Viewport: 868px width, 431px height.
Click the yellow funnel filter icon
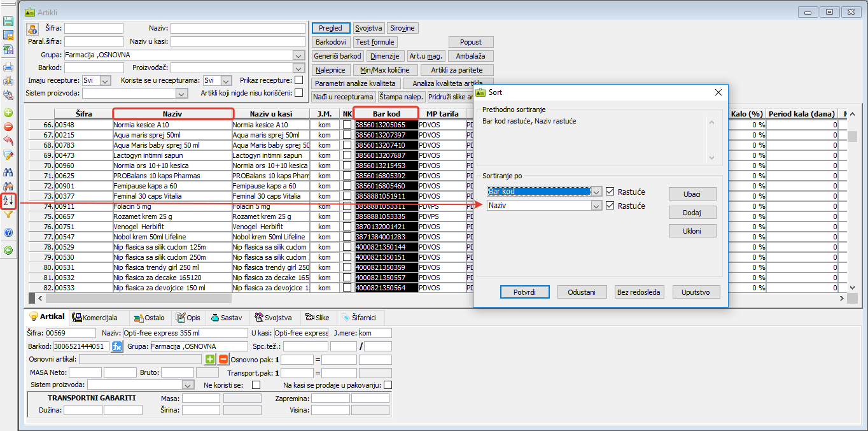(8, 215)
